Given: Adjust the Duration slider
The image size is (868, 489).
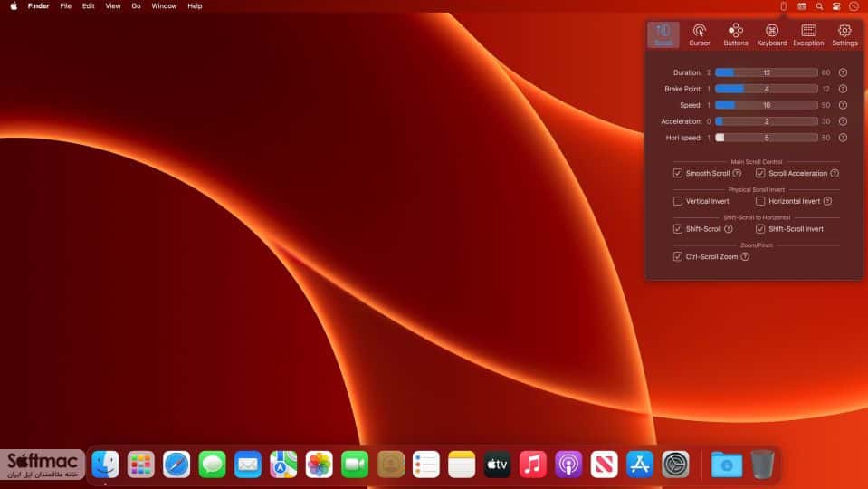Looking at the screenshot, I should coord(766,72).
